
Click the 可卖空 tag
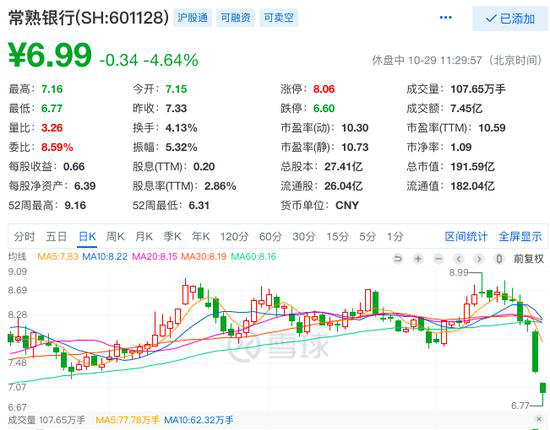279,18
